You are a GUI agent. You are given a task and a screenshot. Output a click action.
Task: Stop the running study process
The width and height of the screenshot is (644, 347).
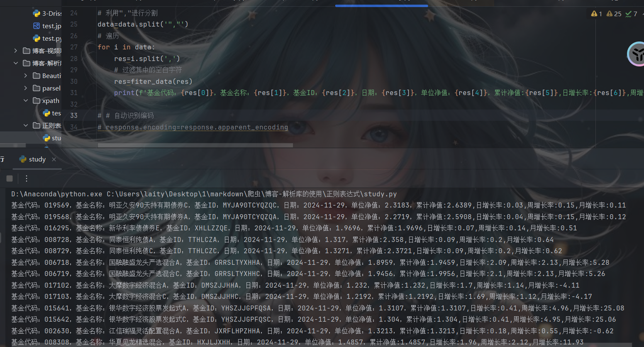tap(10, 178)
